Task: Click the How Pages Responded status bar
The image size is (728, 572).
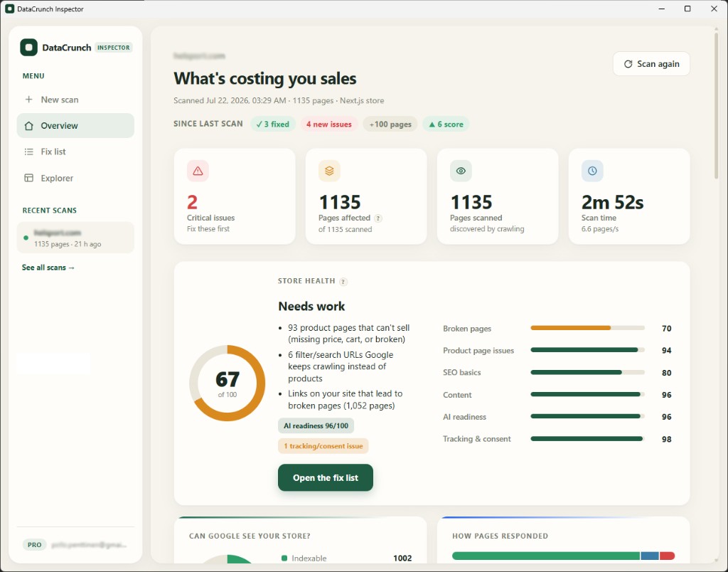Action: pyautogui.click(x=563, y=556)
